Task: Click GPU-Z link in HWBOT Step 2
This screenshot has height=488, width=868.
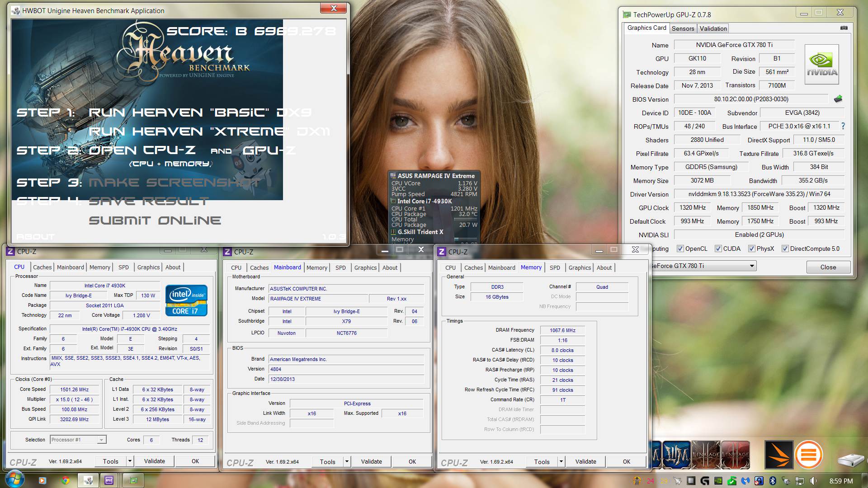Action: click(269, 150)
